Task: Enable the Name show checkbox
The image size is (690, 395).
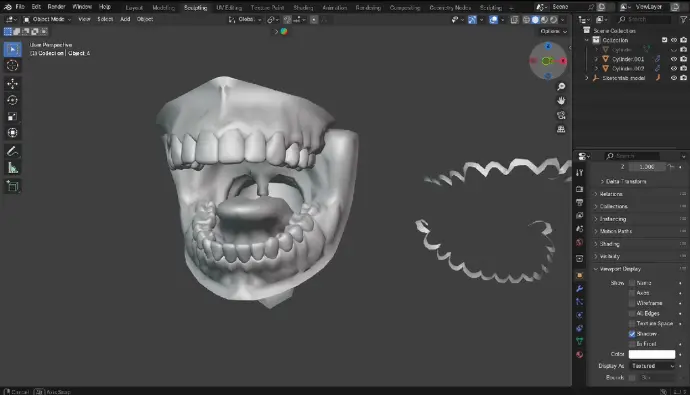Action: click(x=632, y=283)
